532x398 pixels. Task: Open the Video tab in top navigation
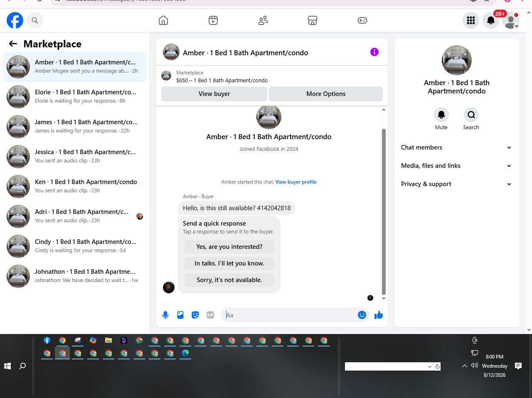pyautogui.click(x=213, y=20)
